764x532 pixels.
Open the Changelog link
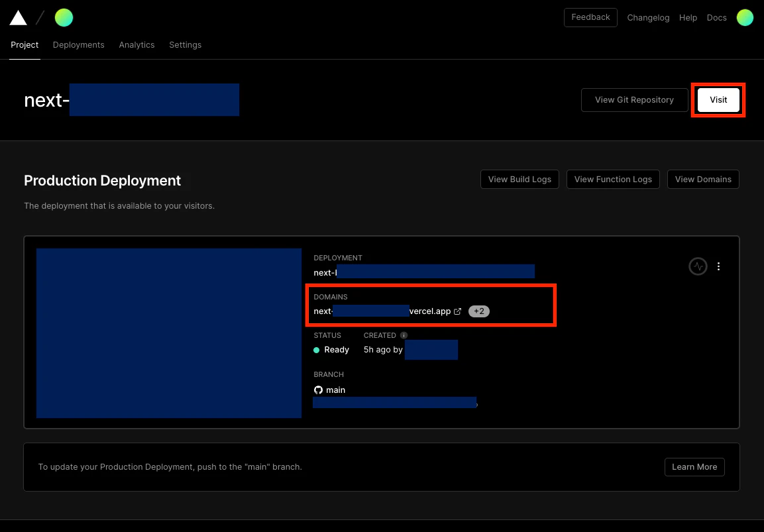tap(648, 17)
